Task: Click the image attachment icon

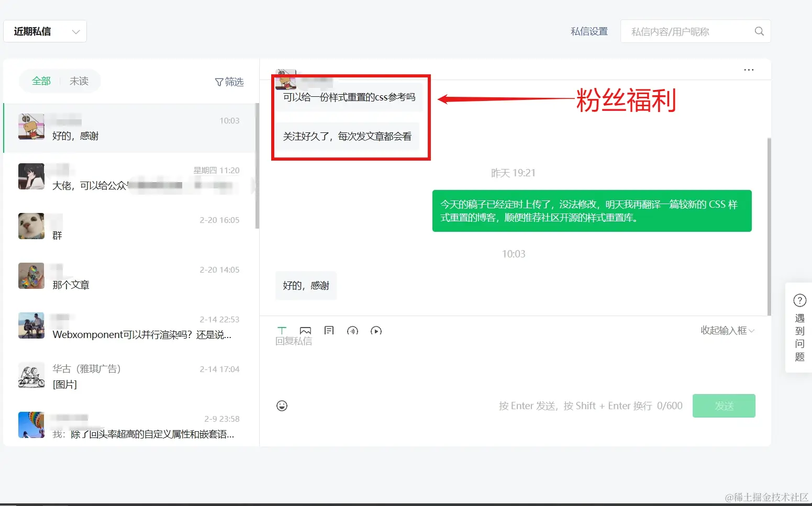Action: (x=305, y=330)
